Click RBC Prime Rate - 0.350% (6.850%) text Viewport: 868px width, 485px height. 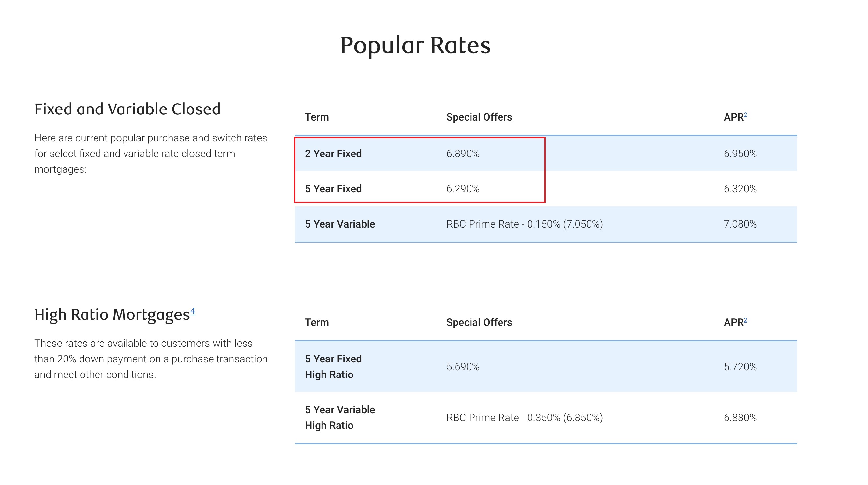(524, 418)
